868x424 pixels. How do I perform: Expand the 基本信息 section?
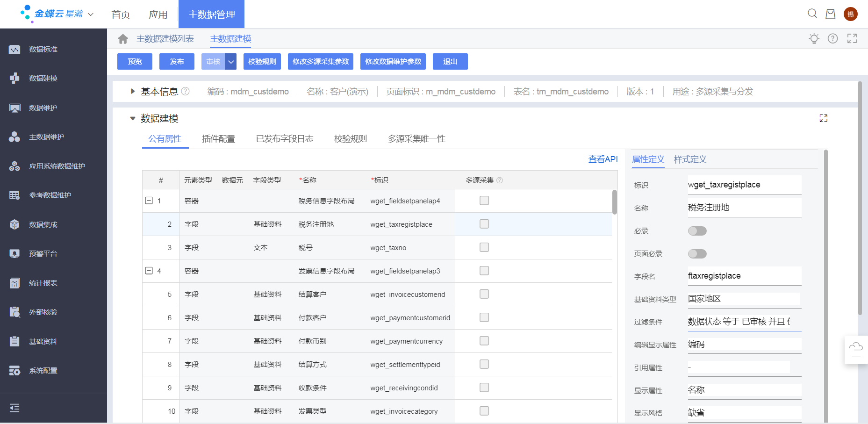[133, 92]
